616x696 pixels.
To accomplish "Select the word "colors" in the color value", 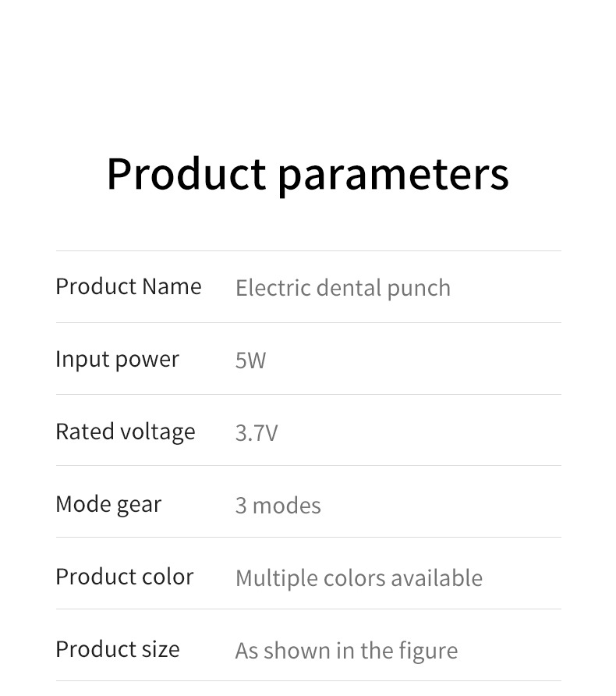I will pos(347,578).
